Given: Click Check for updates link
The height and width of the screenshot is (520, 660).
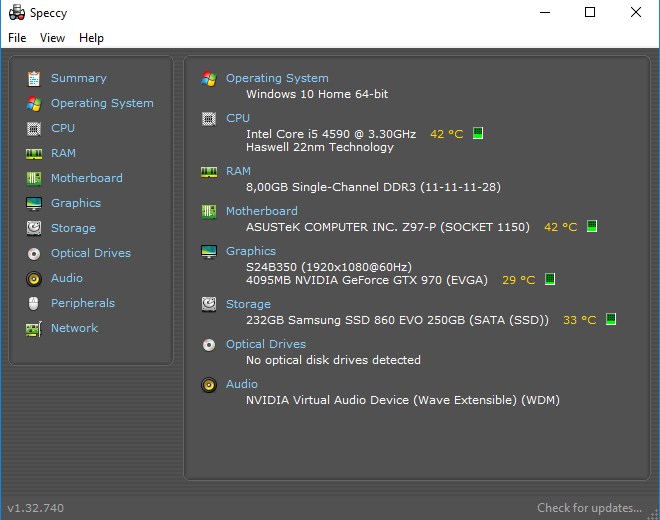Looking at the screenshot, I should (x=589, y=508).
